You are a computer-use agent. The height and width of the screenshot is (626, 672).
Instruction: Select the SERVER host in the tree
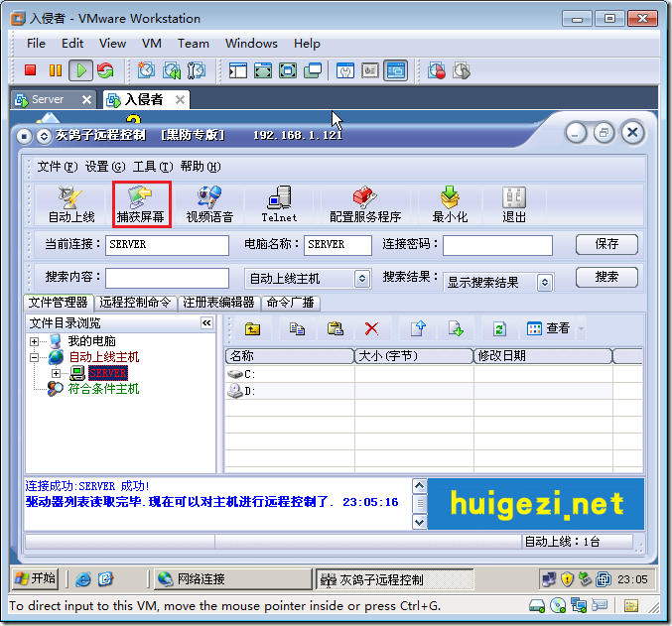[107, 373]
